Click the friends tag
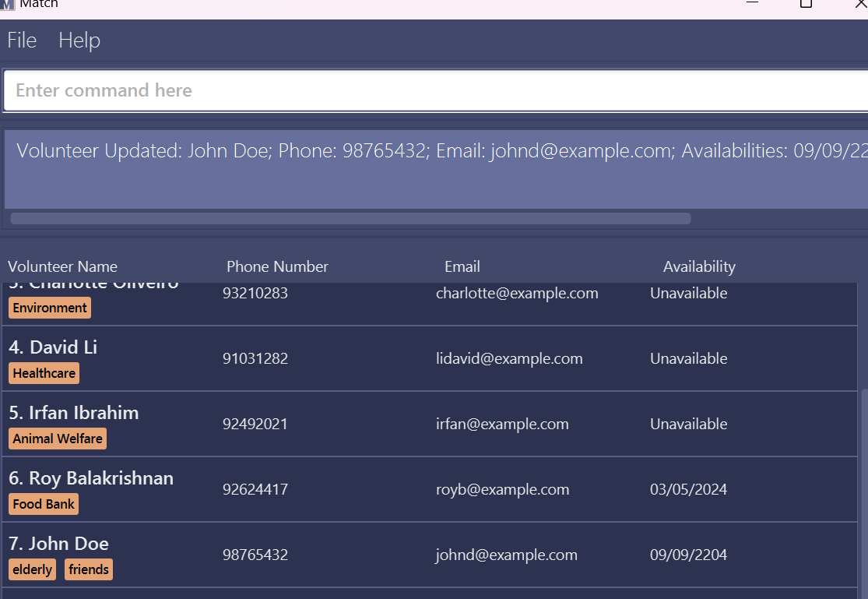Viewport: 868px width, 599px height. pos(89,569)
